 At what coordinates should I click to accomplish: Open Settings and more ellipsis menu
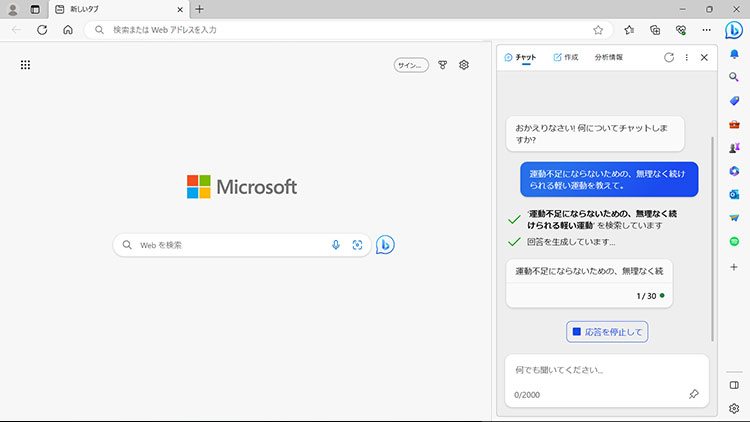tap(706, 30)
